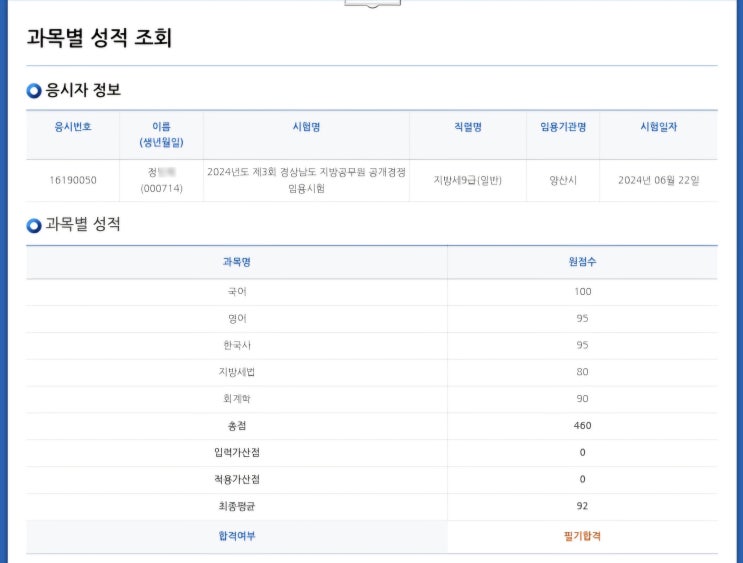
Task: Click the bullet icon beside 과목별 성적
Action: pos(34,226)
